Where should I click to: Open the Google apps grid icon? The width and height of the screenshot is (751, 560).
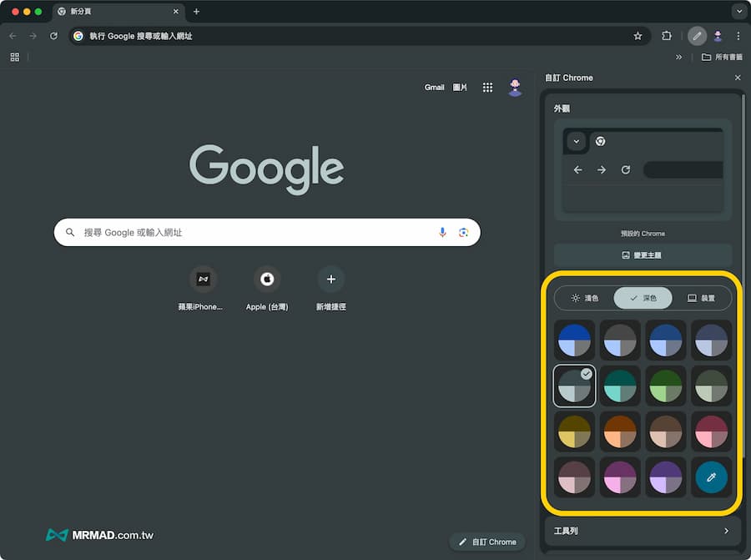click(x=487, y=87)
